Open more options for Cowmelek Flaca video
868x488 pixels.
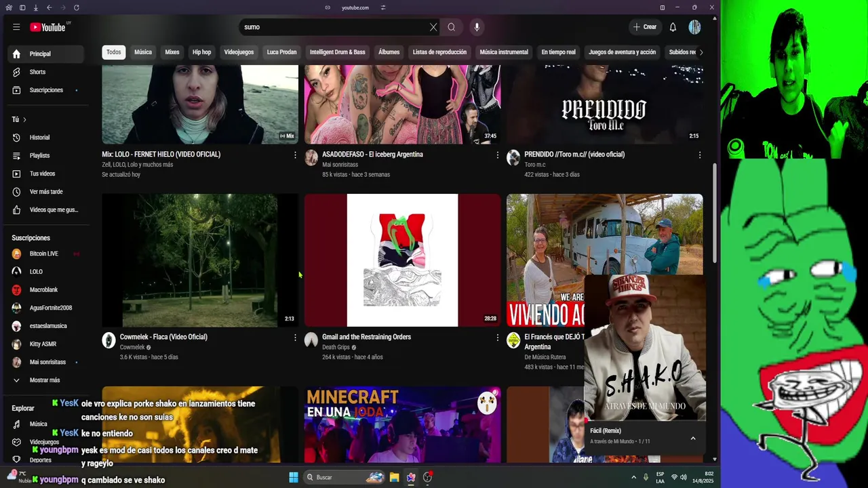coord(295,338)
